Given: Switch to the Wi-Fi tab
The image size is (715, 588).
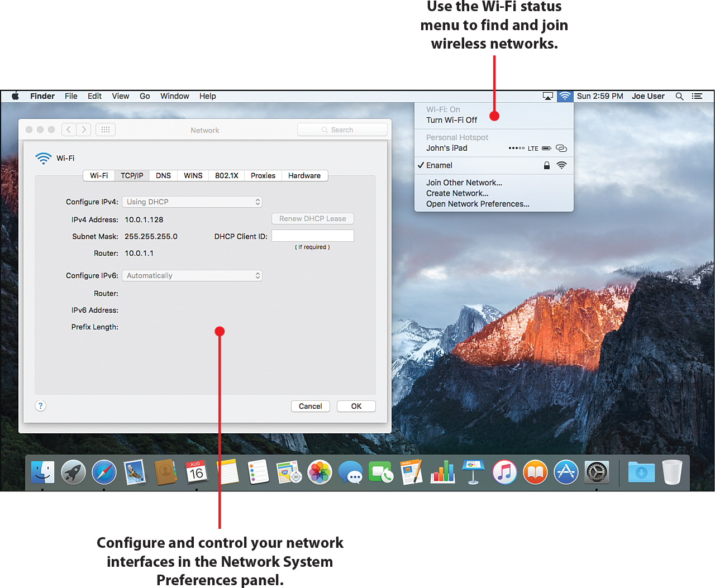Looking at the screenshot, I should pyautogui.click(x=99, y=175).
